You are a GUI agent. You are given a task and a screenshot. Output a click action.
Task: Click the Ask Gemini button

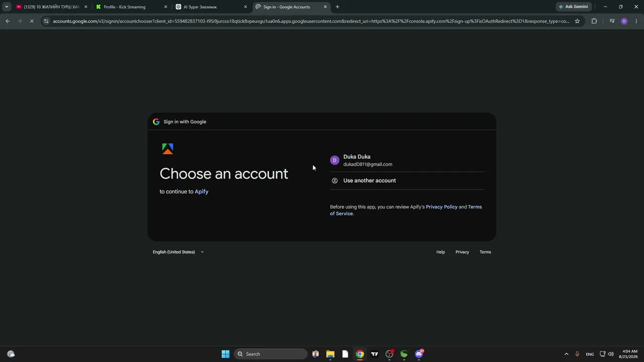[x=574, y=7]
